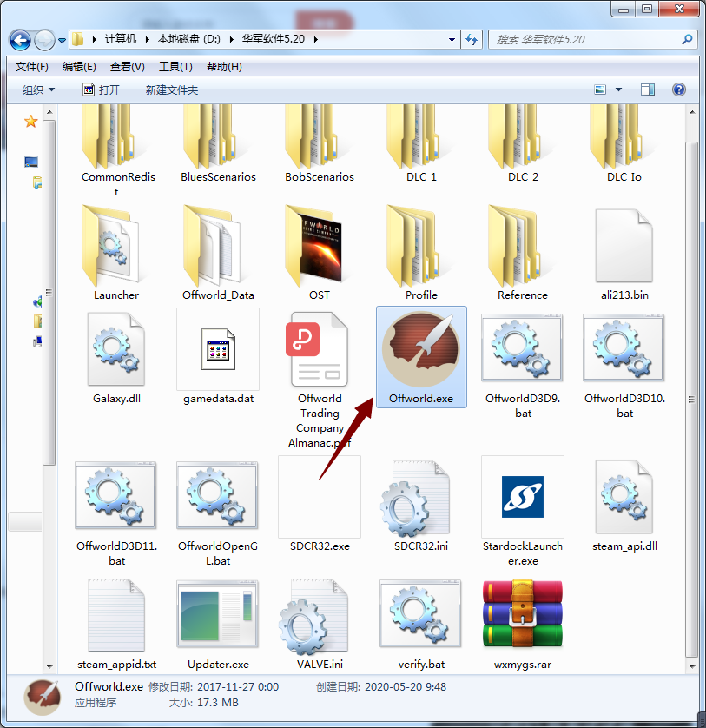The image size is (706, 728).
Task: Open the 文件(F) menu
Action: click(x=31, y=67)
